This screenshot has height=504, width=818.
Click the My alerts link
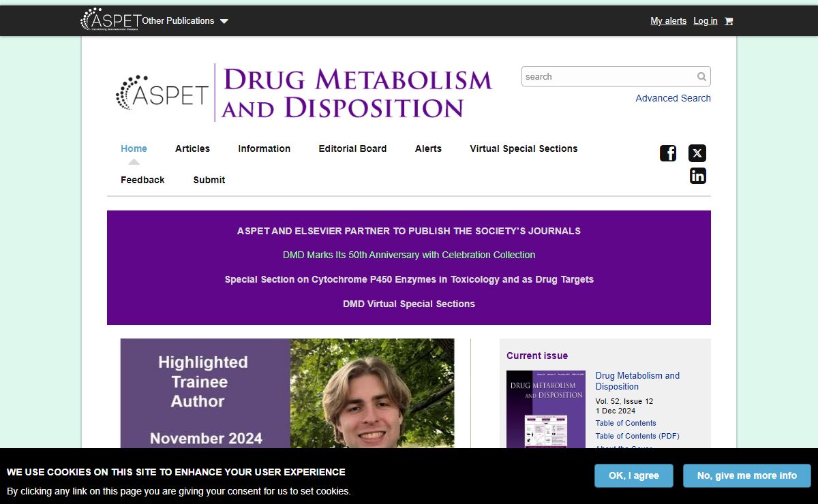[668, 21]
